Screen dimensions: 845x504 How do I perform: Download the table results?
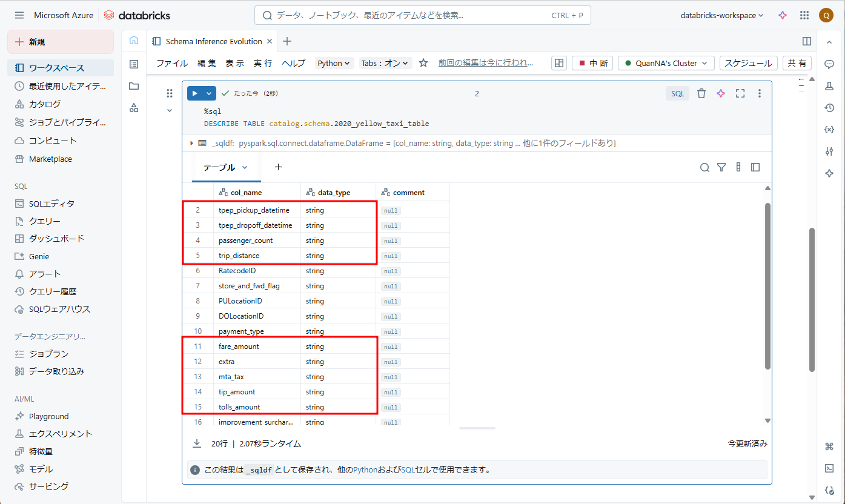coord(197,443)
